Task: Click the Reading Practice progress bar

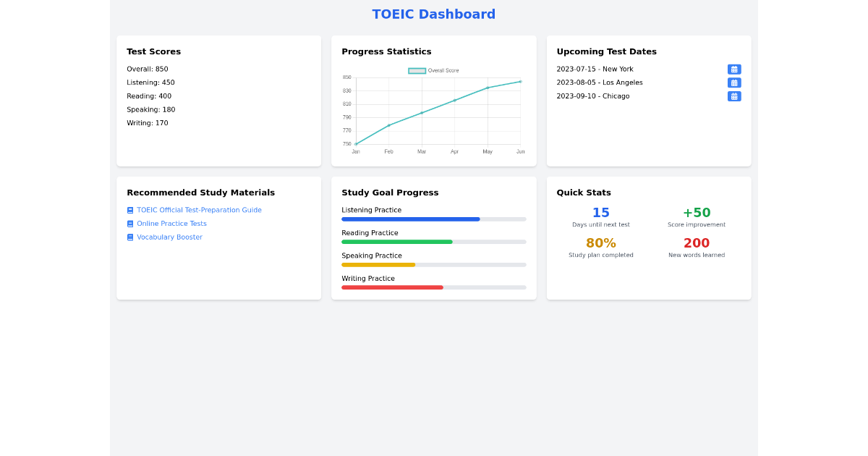Action: pos(434,242)
